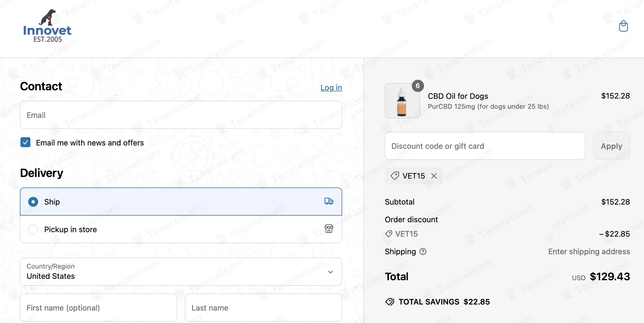Click the tag icon beside Total Savings
This screenshot has width=644, height=323.
coord(390,302)
